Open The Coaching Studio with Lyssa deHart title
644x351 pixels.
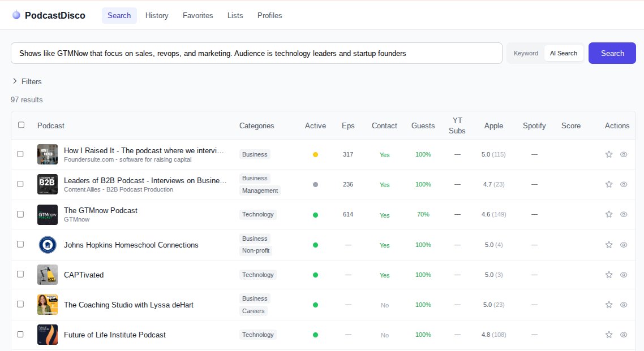click(128, 305)
